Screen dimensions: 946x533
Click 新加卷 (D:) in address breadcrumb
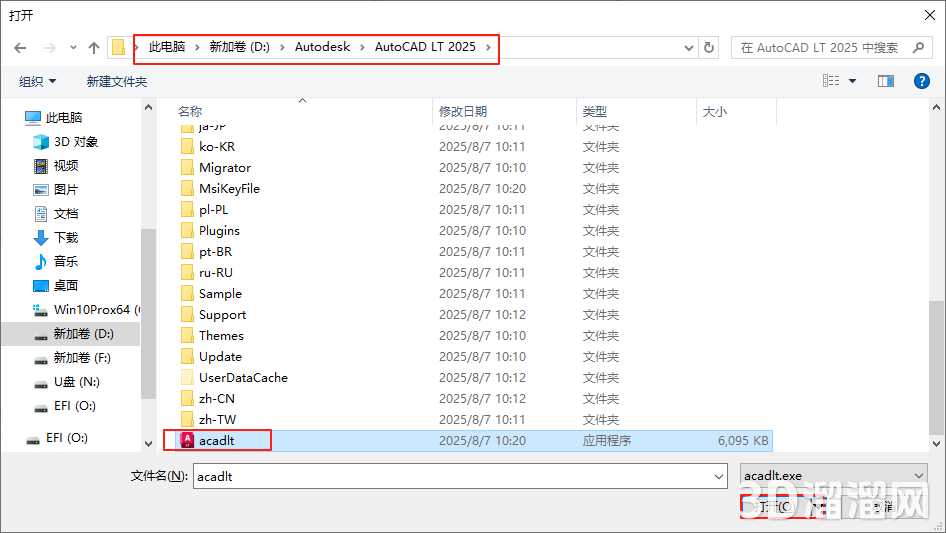240,47
